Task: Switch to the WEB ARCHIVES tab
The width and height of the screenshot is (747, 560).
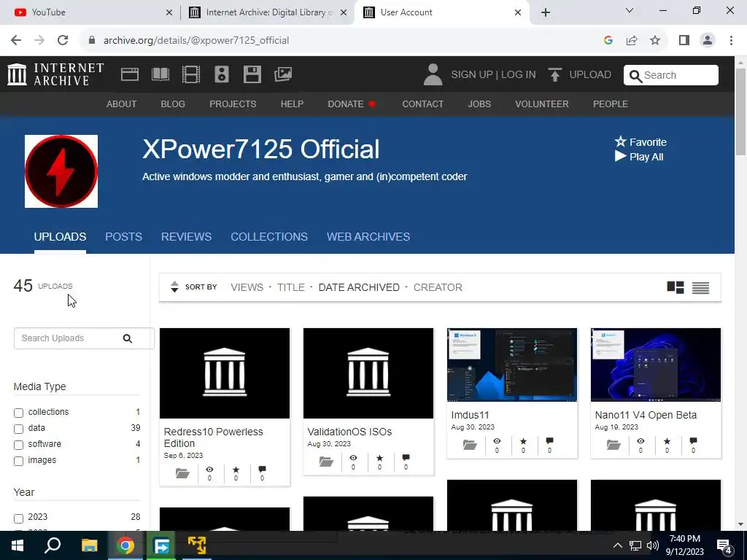Action: 368,237
